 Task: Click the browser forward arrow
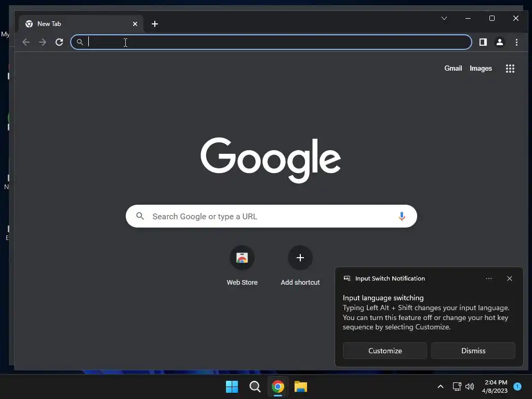(43, 42)
